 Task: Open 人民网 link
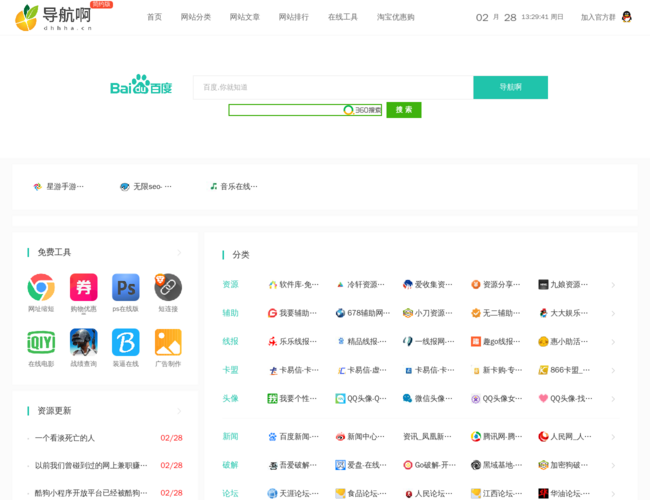(565, 437)
